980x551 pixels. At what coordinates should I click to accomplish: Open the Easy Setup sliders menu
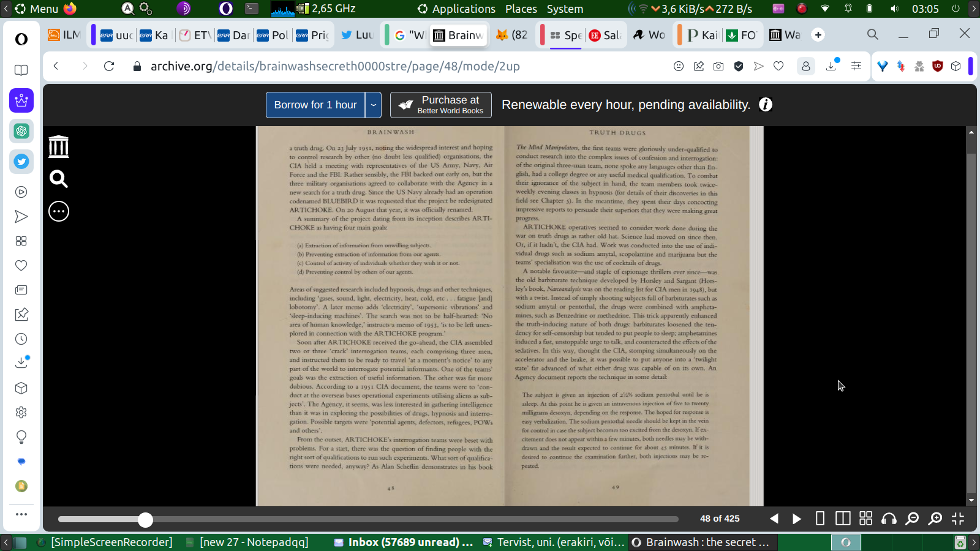tap(856, 66)
